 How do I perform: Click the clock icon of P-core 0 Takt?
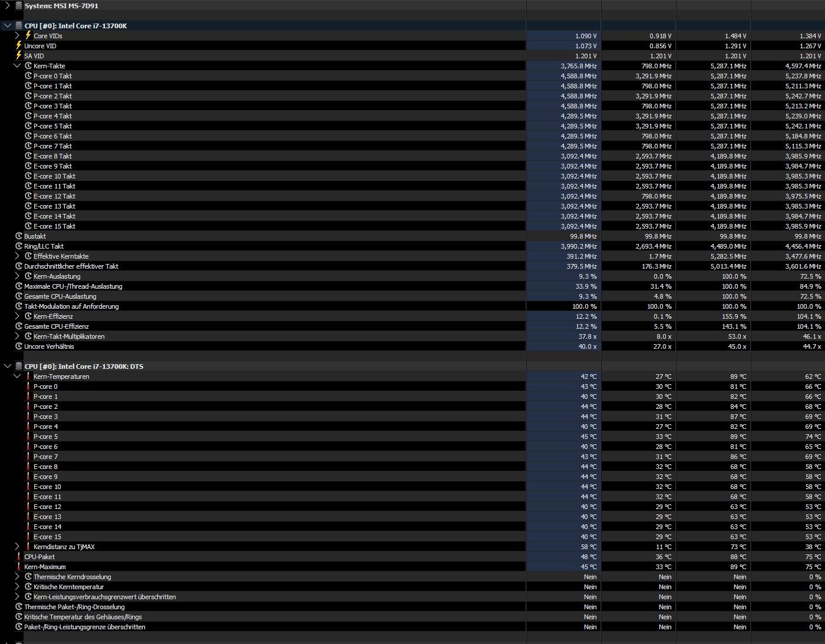(x=28, y=76)
